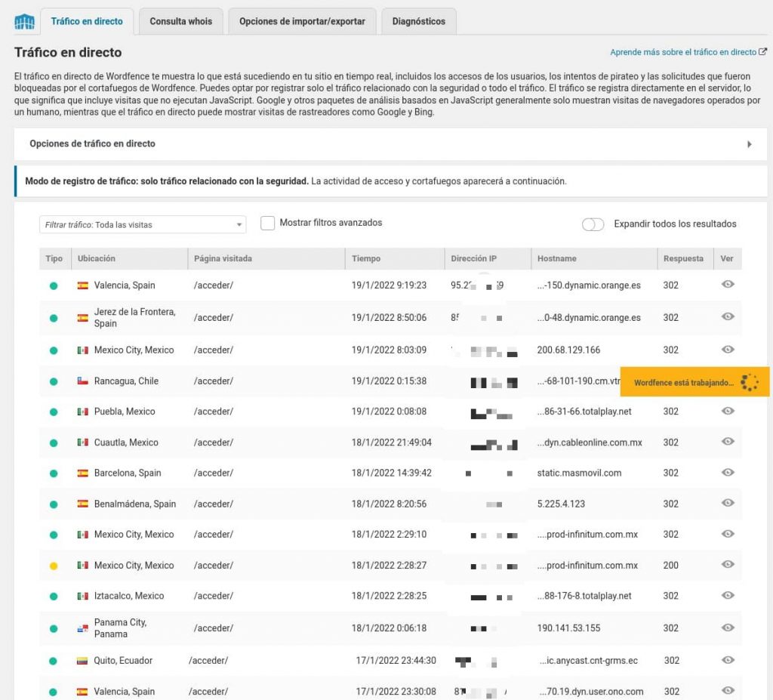Click Panama flag next to Panama City
Image resolution: width=773 pixels, height=700 pixels.
coord(83,628)
